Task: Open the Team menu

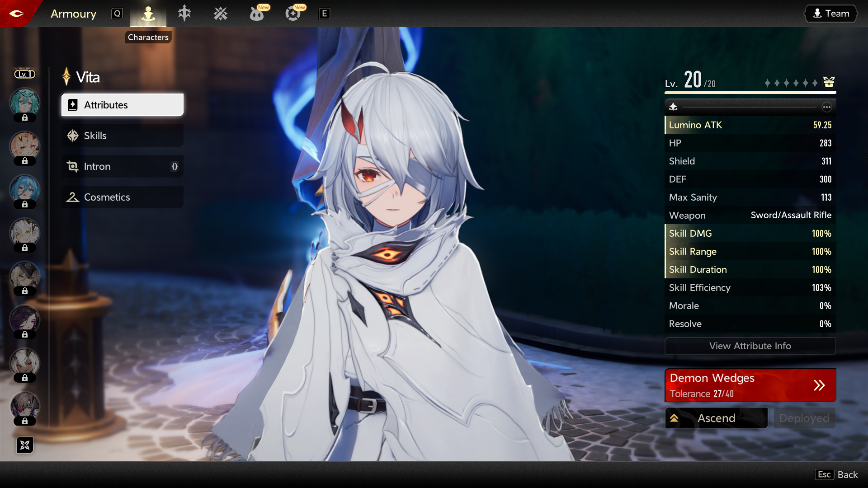Action: [831, 14]
